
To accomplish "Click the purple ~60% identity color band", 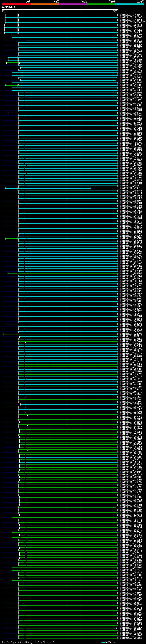I will click(73, 4).
